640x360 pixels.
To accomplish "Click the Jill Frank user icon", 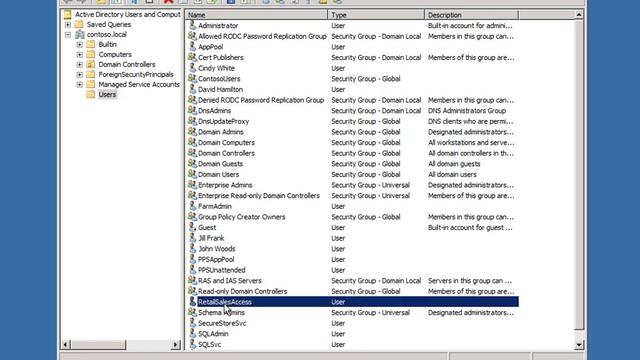I will point(192,238).
